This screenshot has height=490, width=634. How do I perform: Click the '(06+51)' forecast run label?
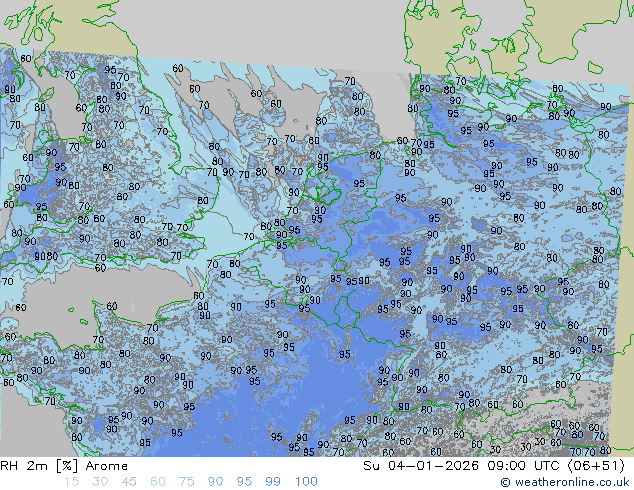click(x=597, y=466)
